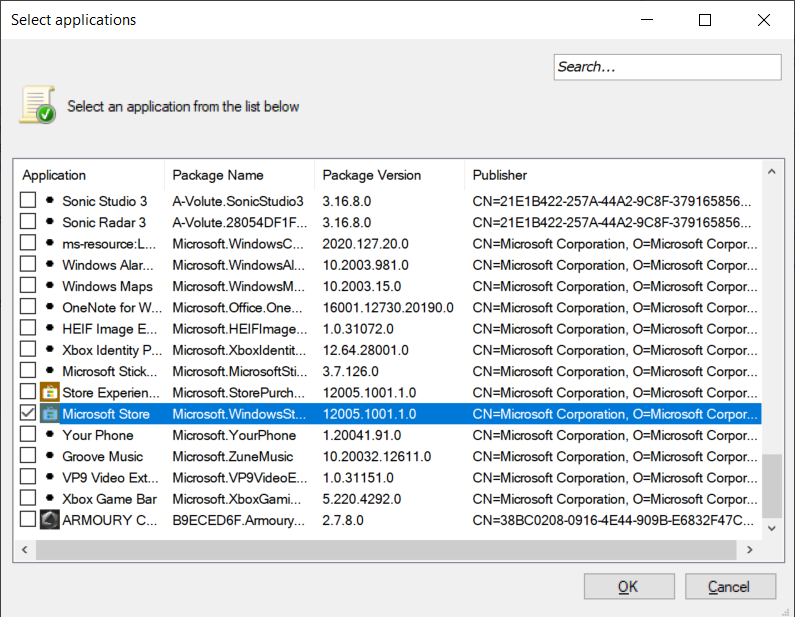
Task: Click package name Microsoft.ZuneMusic
Action: point(233,457)
